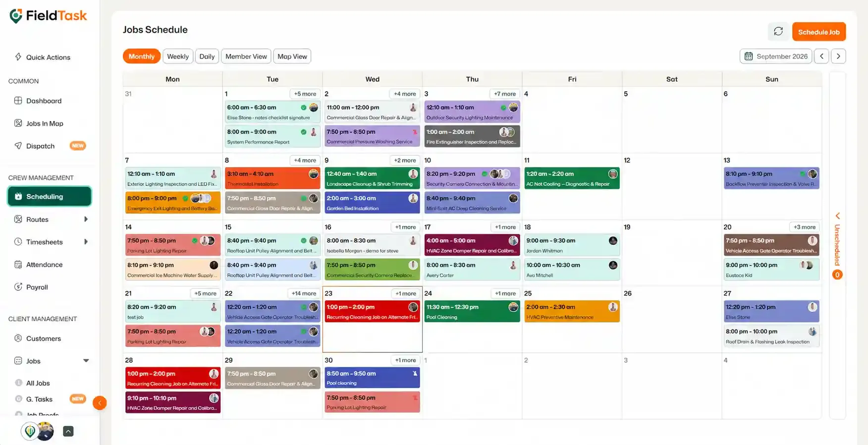The image size is (868, 445).
Task: Open the September 2026 month selector
Action: 776,56
